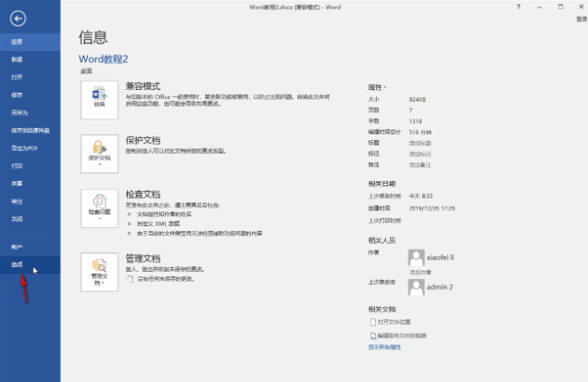Select Print (打印) in the sidebar
The width and height of the screenshot is (588, 382).
coord(30,166)
